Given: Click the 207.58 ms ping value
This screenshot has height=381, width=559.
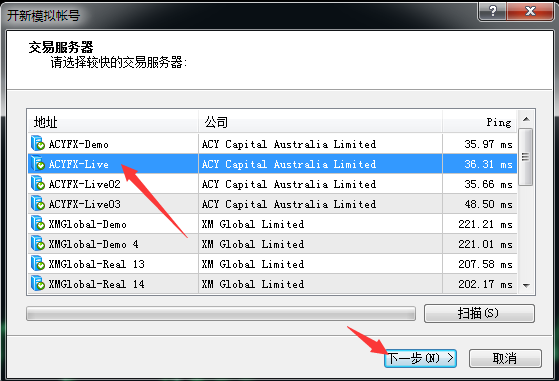Looking at the screenshot, I should tap(486, 264).
